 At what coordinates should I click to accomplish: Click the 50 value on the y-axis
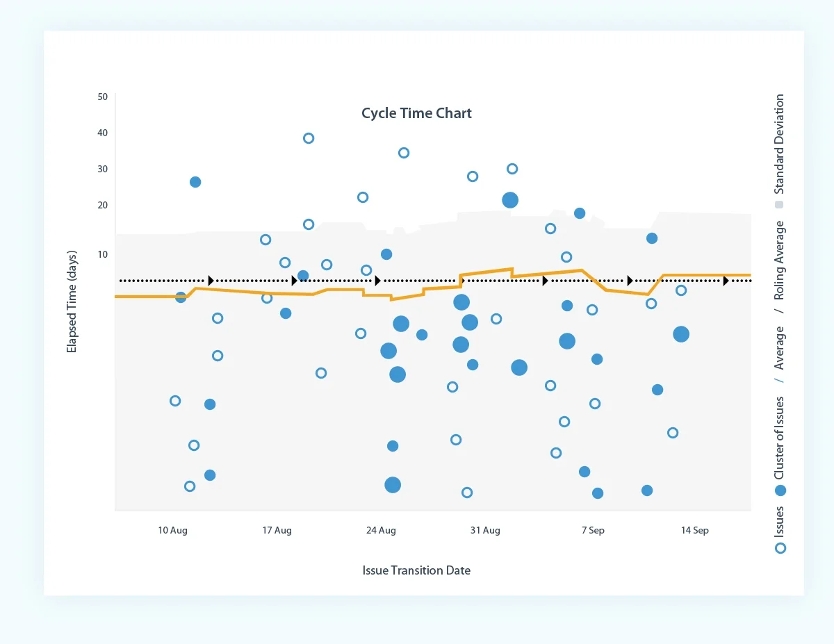(x=103, y=97)
